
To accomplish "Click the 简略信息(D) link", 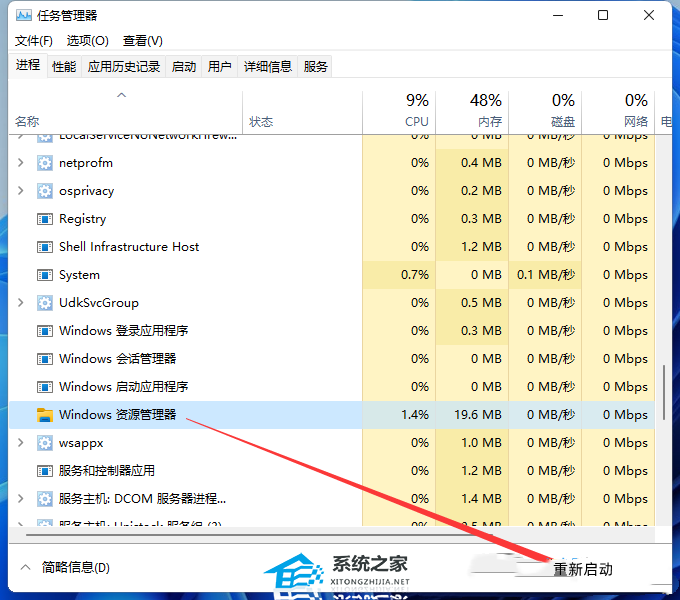I will [75, 567].
